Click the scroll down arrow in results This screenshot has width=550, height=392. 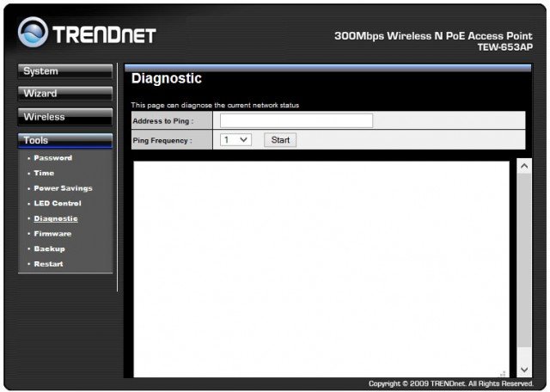[x=524, y=369]
